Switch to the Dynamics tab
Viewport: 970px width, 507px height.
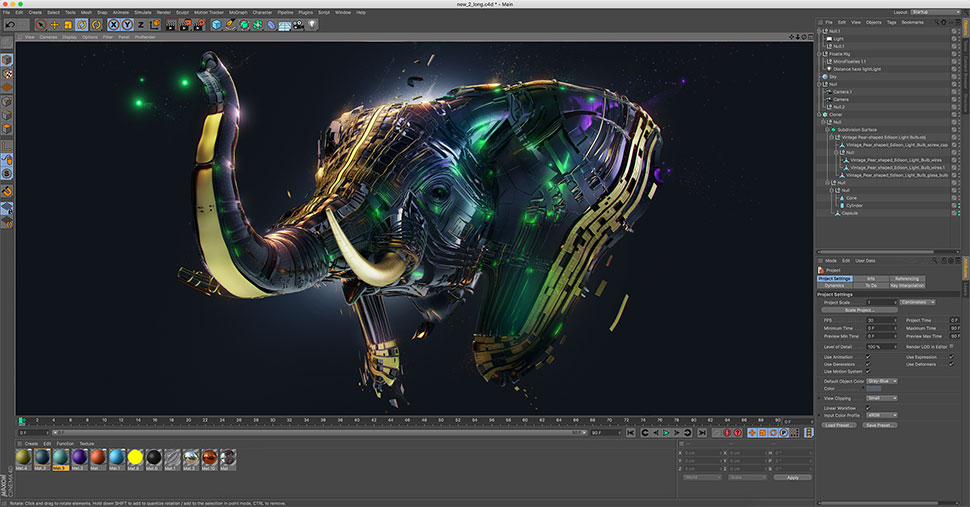pyautogui.click(x=834, y=285)
